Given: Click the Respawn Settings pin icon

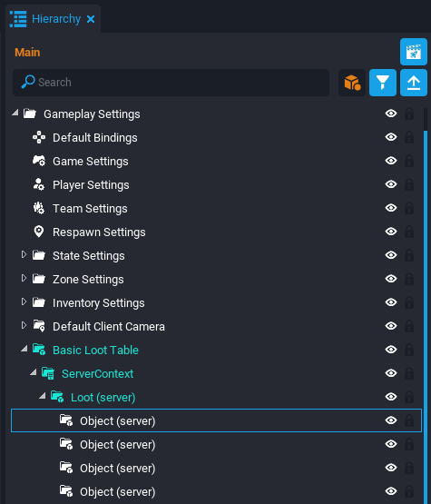Looking at the screenshot, I should tap(39, 232).
